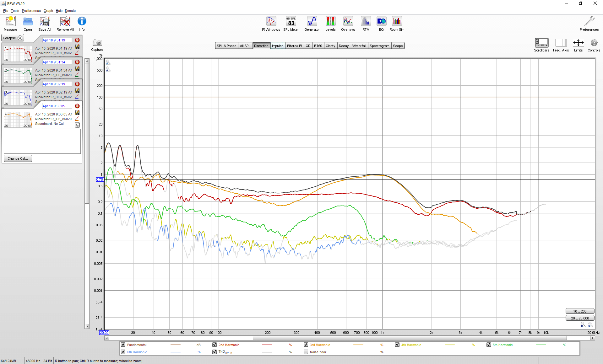Open the RTA analyzer window

pos(366,24)
